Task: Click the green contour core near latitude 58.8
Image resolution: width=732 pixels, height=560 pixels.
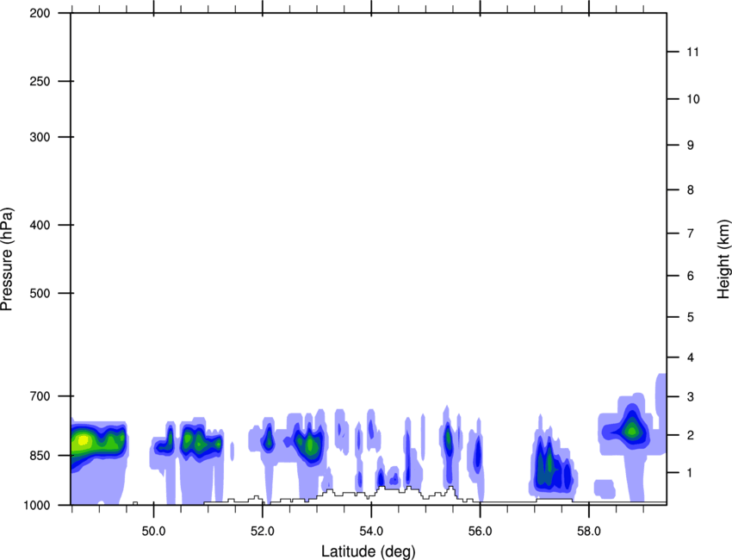Action: (632, 430)
